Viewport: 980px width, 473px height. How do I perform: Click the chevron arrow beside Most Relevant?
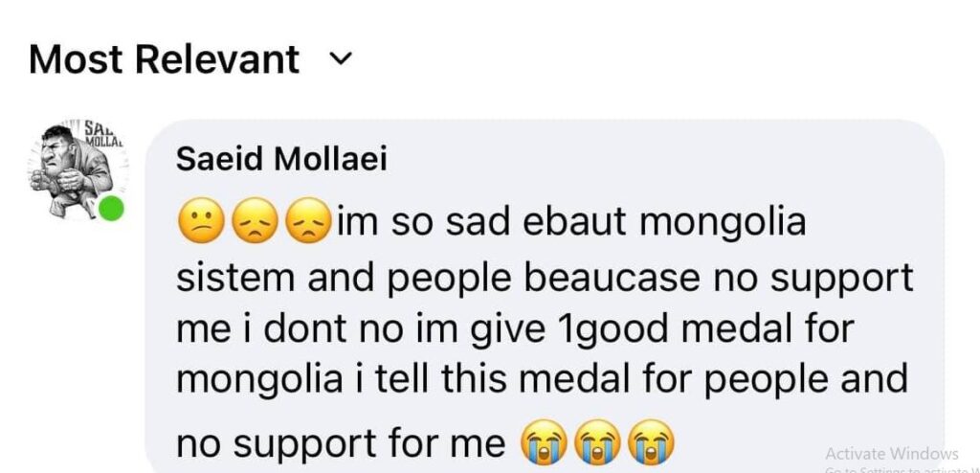click(x=340, y=59)
